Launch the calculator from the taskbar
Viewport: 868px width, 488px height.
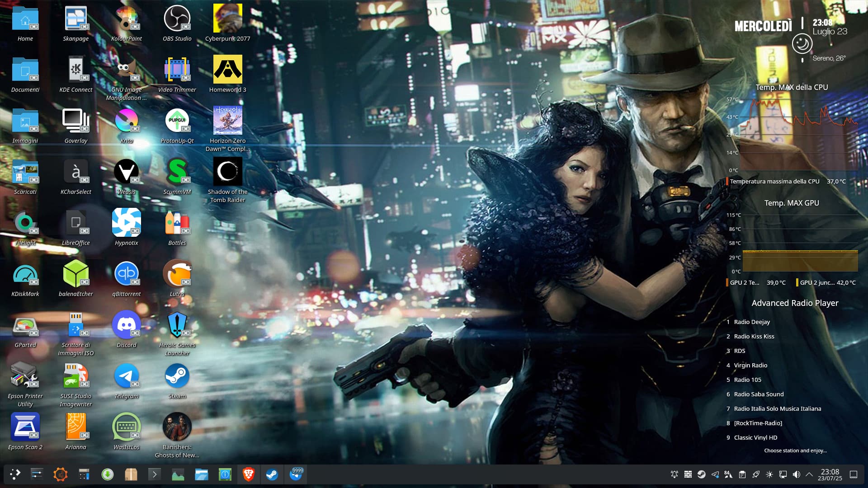[x=84, y=474]
